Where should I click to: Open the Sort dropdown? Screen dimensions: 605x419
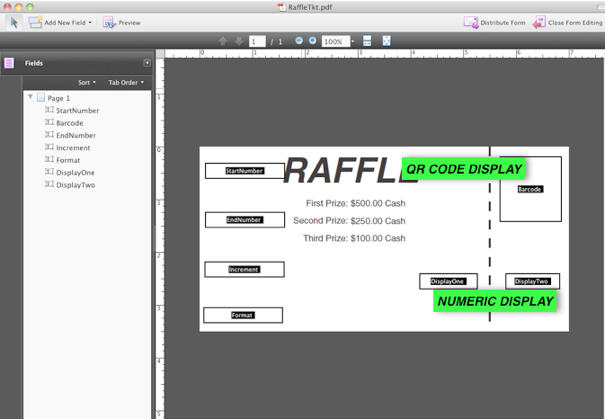pyautogui.click(x=87, y=82)
